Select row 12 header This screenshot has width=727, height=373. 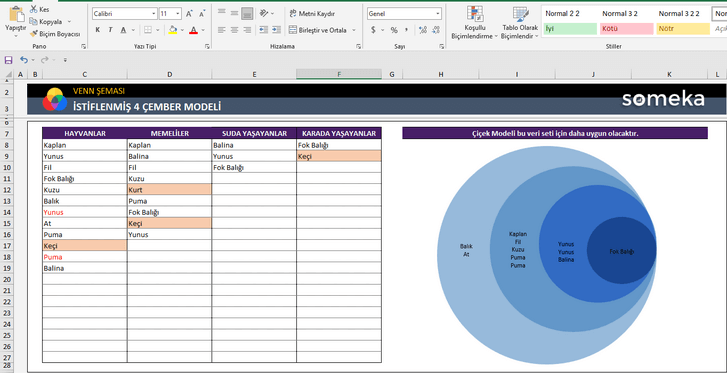[x=7, y=190]
